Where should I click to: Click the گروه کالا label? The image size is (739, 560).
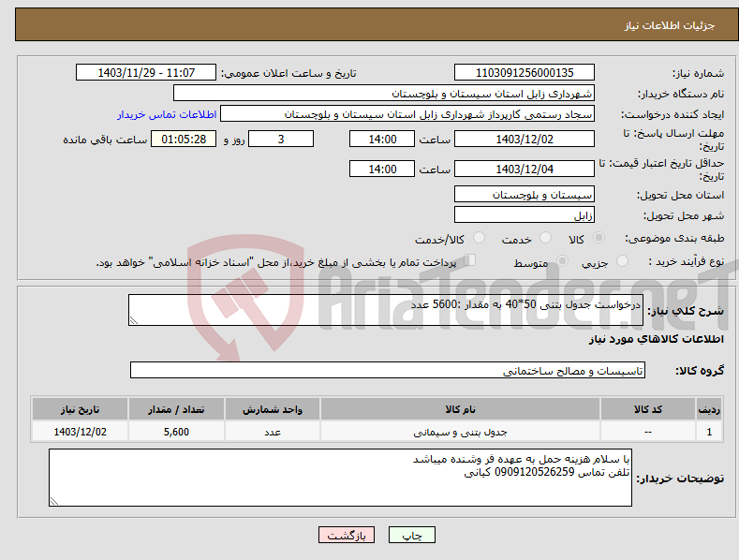[700, 371]
